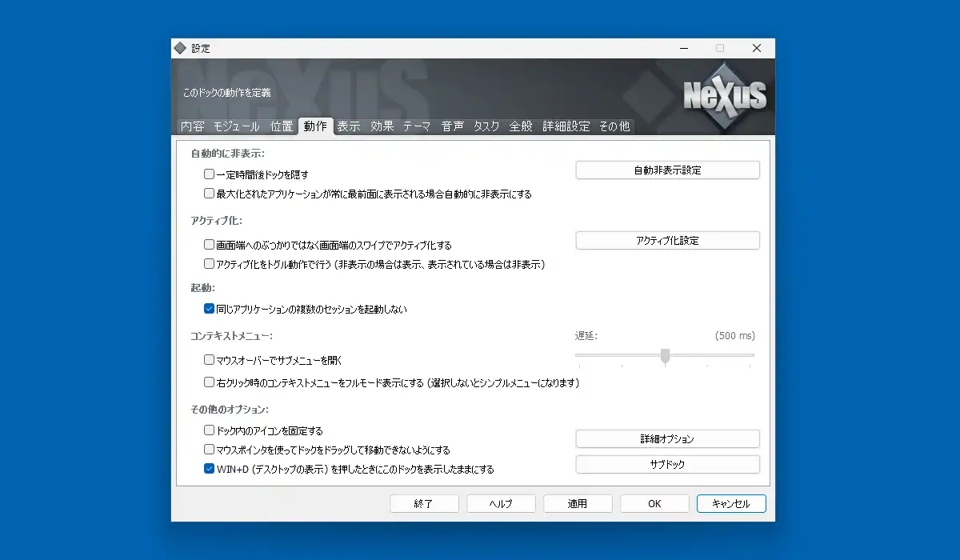Tick 'マウスオーバーでサブメニューを開く' checkbox

coord(209,361)
